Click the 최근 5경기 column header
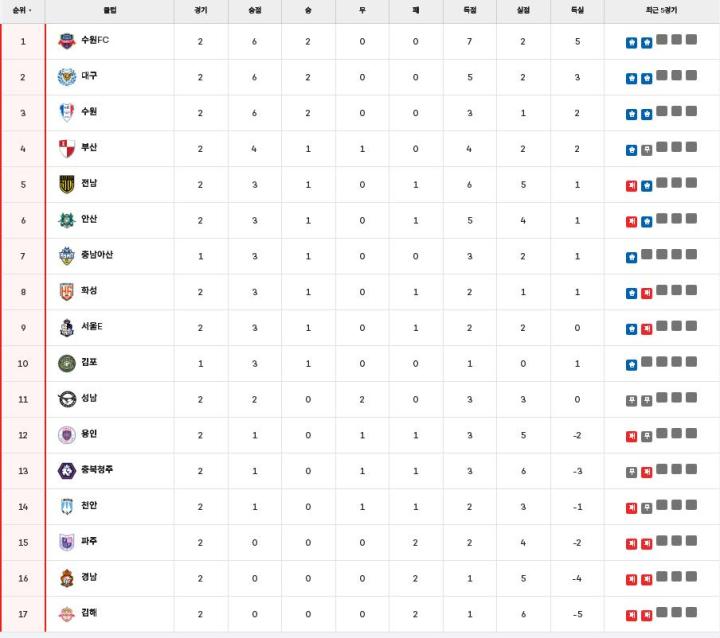720x638 pixels. (661, 10)
